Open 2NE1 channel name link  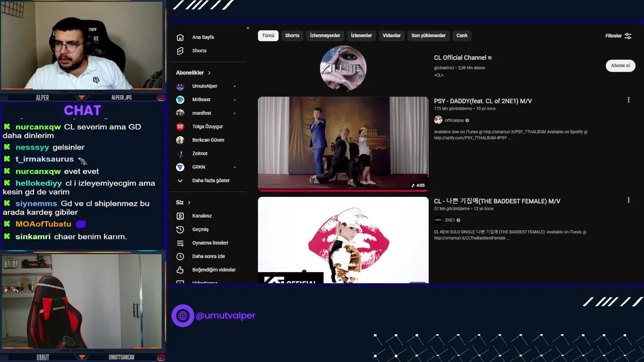click(450, 220)
